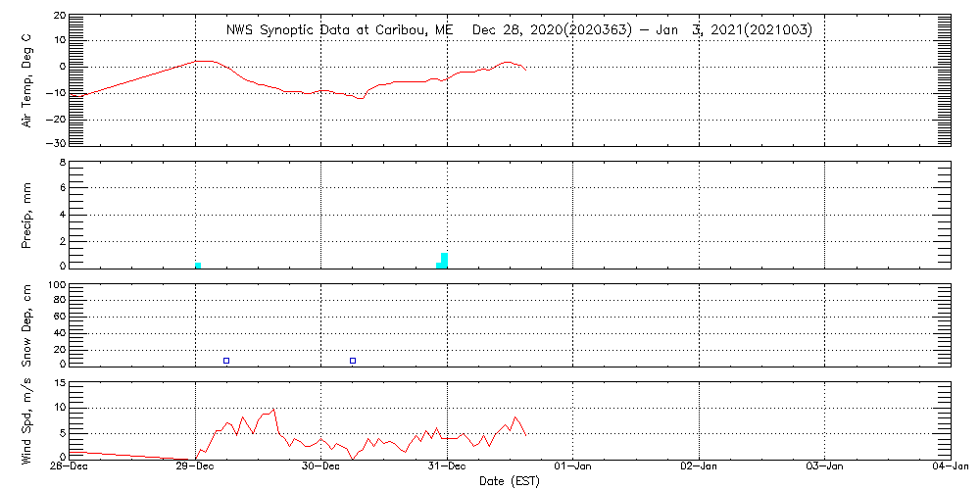Click the '04-Jan' date tick label
The width and height of the screenshot is (980, 490).
point(950,467)
